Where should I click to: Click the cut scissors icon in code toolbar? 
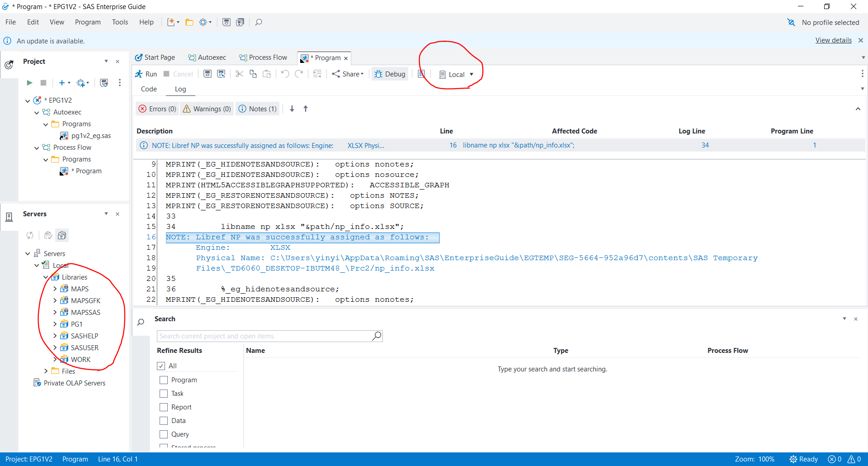pos(239,74)
